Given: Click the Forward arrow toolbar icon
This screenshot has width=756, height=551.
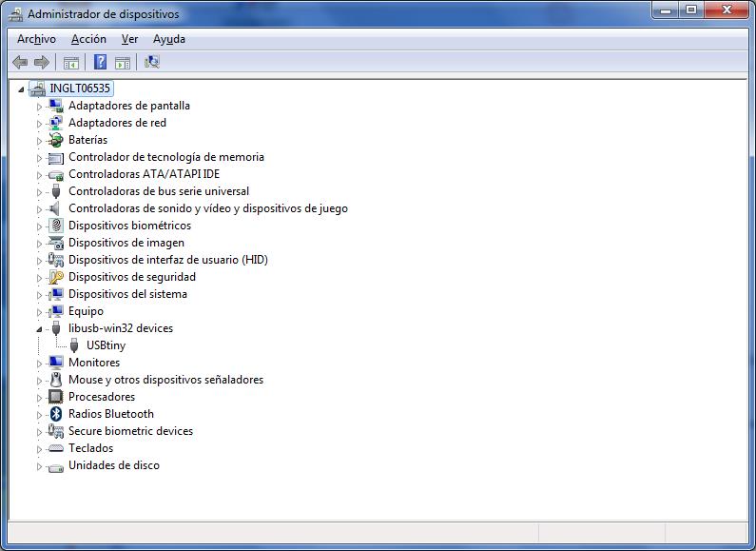Looking at the screenshot, I should 42,62.
